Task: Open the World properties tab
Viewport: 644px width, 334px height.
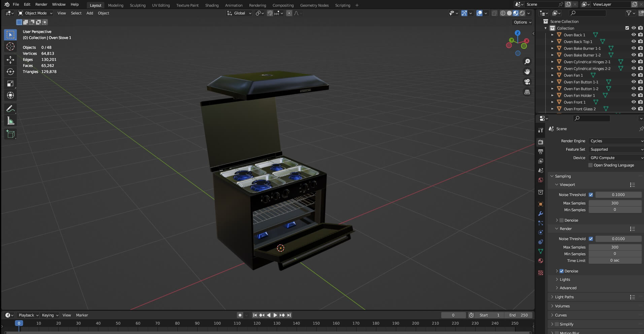Action: coord(541,180)
